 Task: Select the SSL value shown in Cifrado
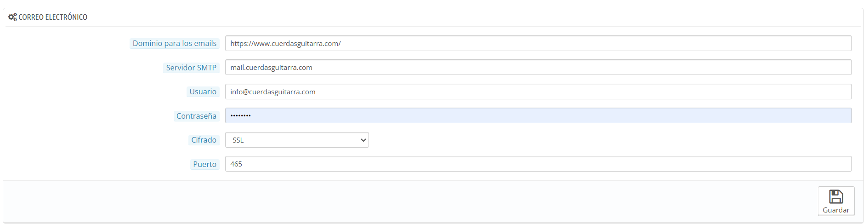(238, 140)
